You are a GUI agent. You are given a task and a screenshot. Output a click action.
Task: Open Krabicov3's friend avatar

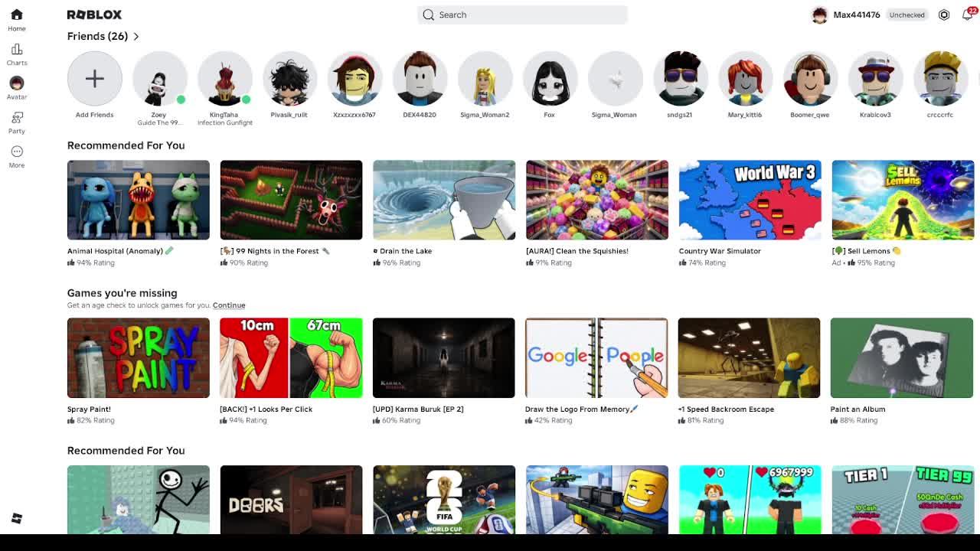[x=875, y=79]
